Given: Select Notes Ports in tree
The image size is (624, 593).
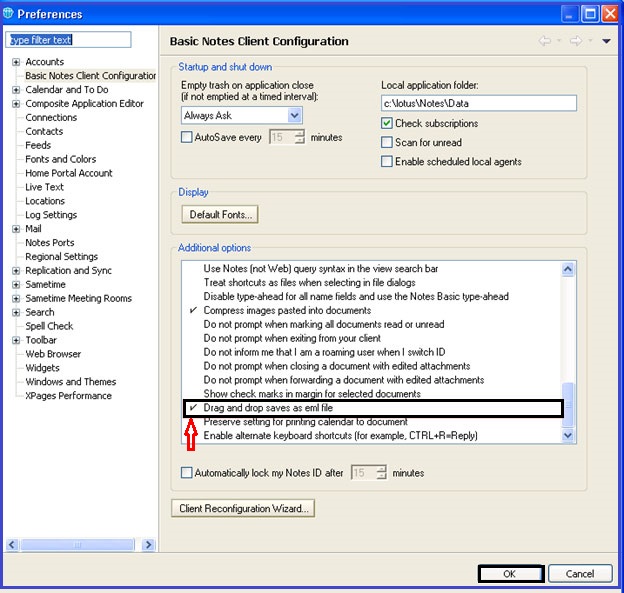Looking at the screenshot, I should click(x=49, y=243).
